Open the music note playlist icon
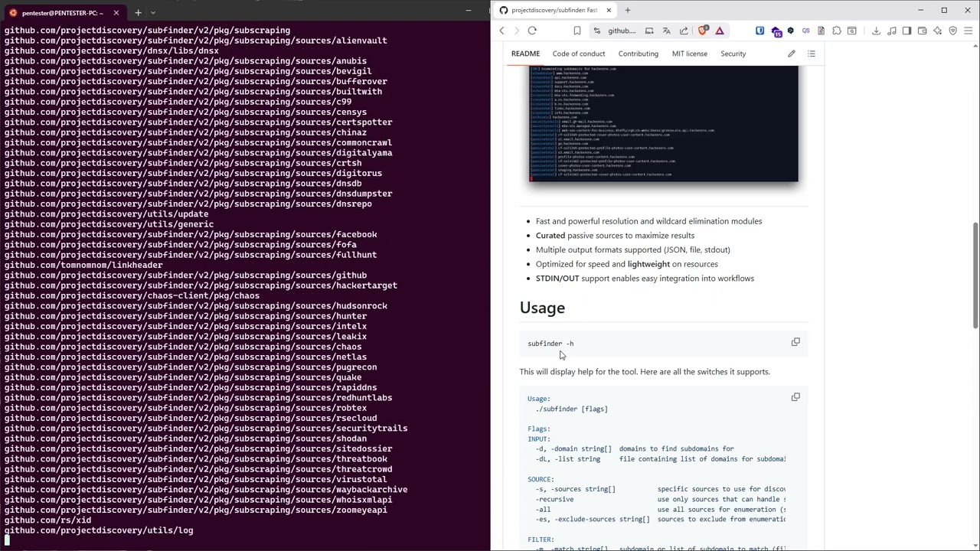 tap(891, 31)
